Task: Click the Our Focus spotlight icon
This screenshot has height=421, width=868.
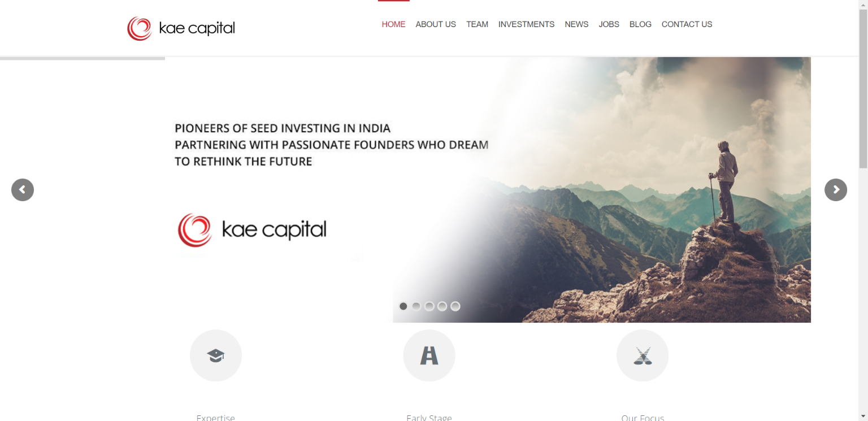Action: (643, 355)
